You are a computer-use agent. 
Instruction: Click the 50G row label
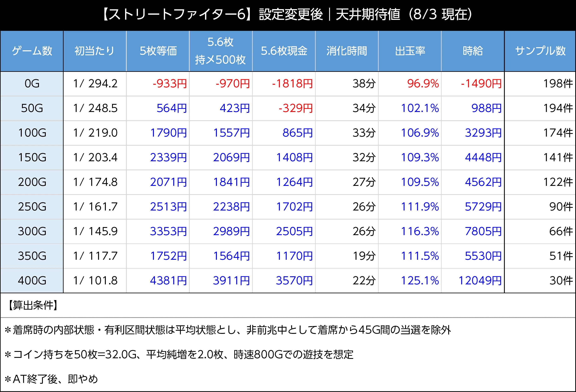32,108
